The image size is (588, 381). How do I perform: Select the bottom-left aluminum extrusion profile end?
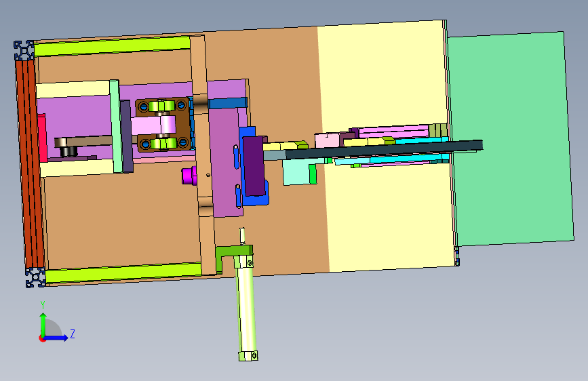point(36,277)
